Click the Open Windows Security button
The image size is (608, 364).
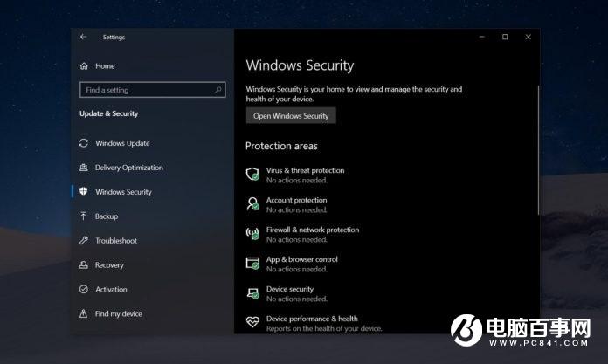click(x=291, y=115)
